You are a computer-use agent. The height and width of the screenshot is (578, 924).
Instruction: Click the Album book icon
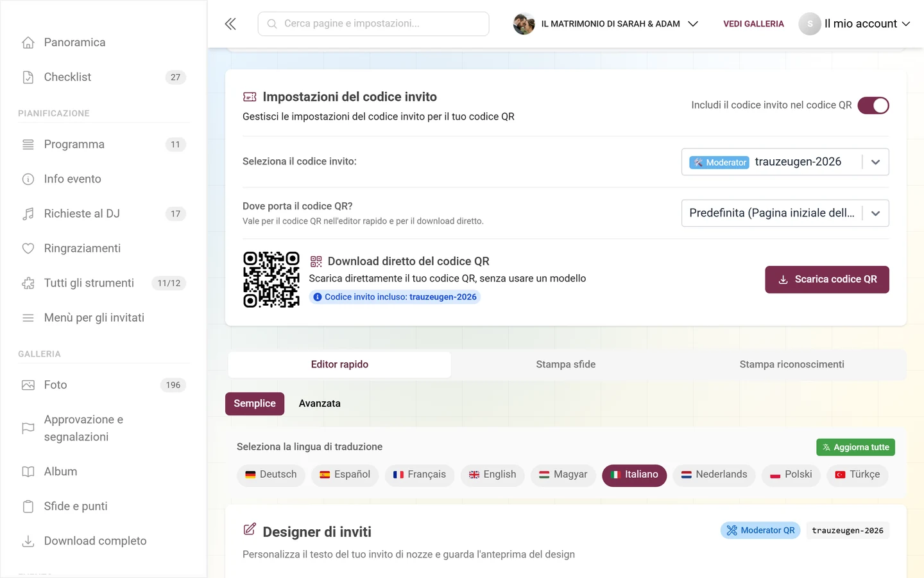point(28,471)
